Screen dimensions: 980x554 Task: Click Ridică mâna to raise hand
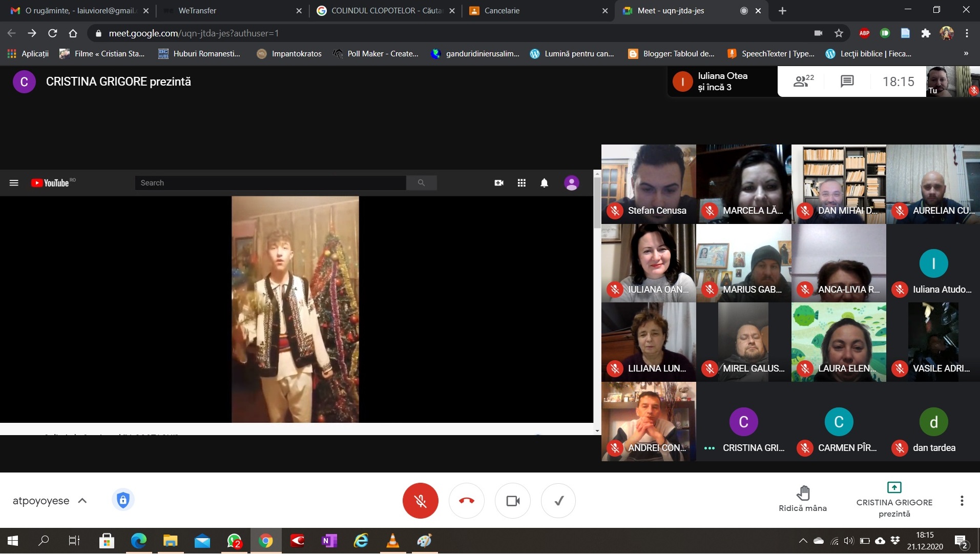(x=802, y=499)
